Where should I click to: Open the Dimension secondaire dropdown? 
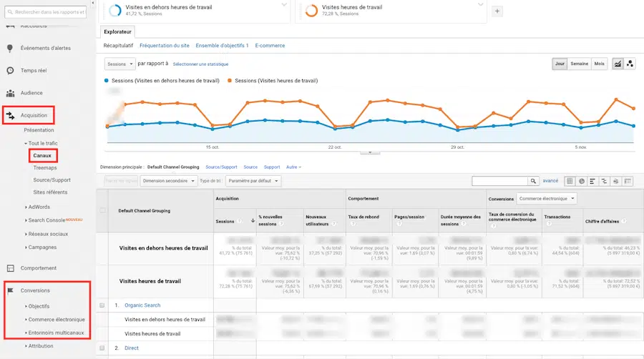169,181
